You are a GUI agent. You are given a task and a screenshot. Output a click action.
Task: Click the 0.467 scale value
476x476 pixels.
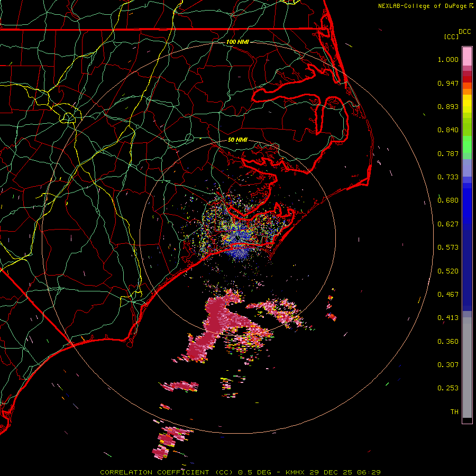[448, 295]
